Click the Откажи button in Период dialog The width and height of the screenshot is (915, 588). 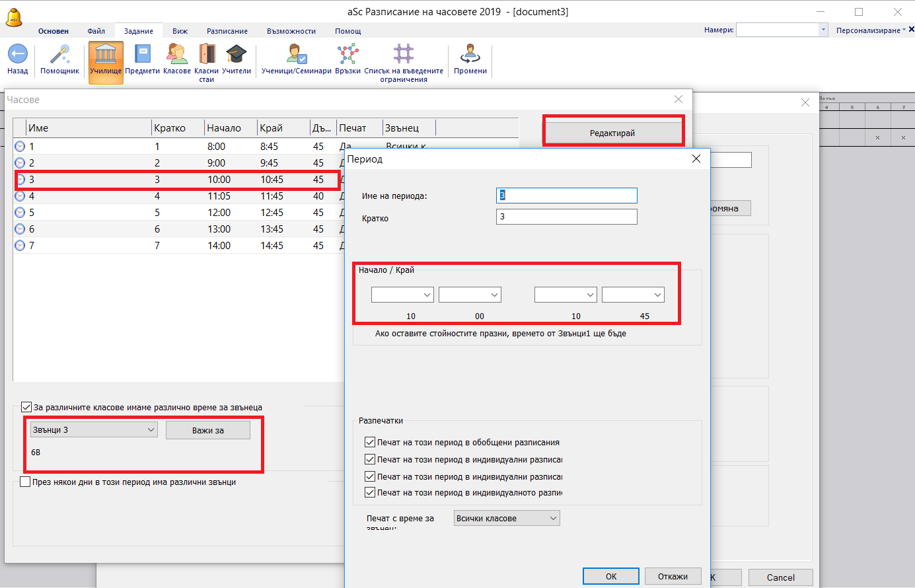click(673, 577)
